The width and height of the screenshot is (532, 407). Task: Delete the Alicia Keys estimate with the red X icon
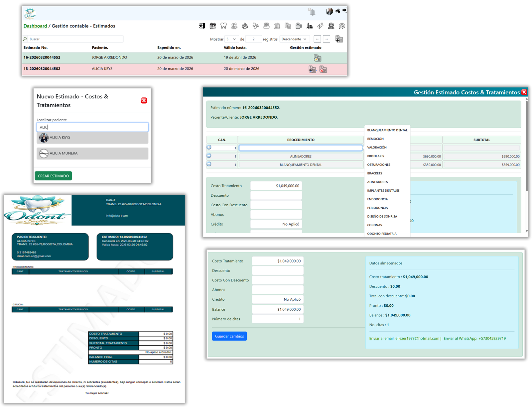323,69
